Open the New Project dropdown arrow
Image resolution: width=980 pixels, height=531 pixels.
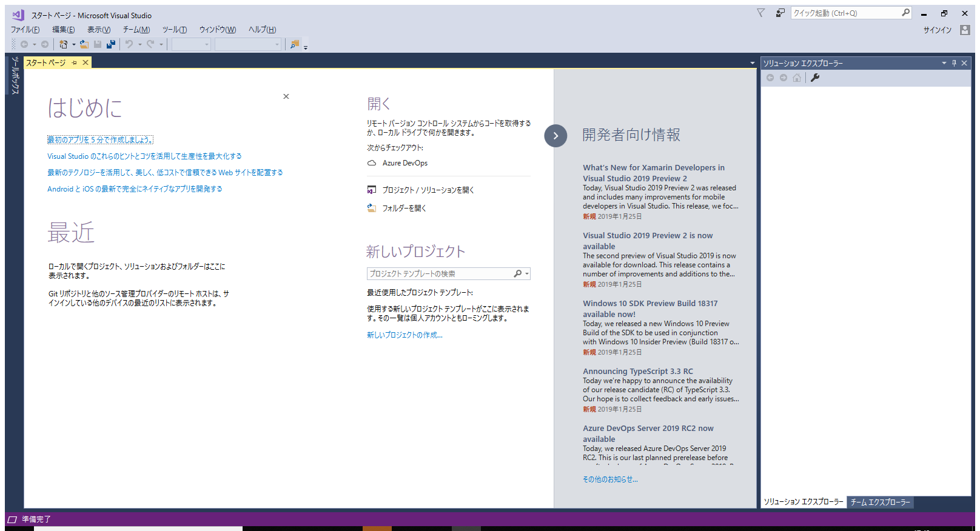[x=74, y=44]
